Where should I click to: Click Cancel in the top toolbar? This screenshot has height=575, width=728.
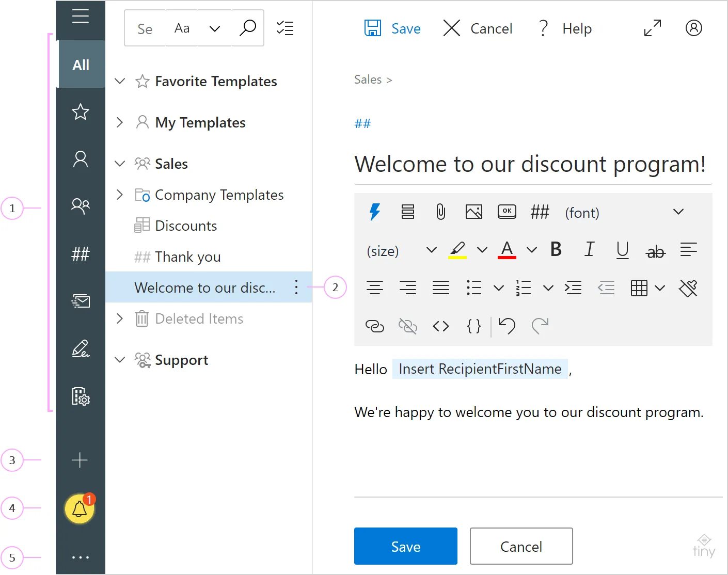(478, 28)
